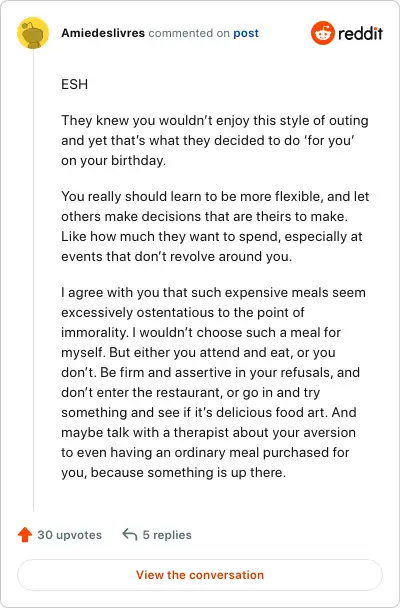The image size is (400, 608).
Task: Click line "events that don't revolve around you."
Action: click(176, 256)
